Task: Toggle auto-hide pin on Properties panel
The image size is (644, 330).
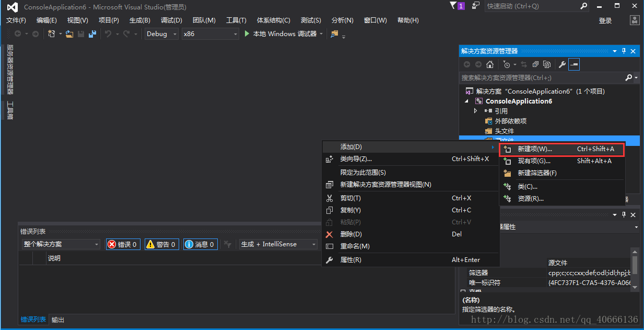Action: pos(624,215)
